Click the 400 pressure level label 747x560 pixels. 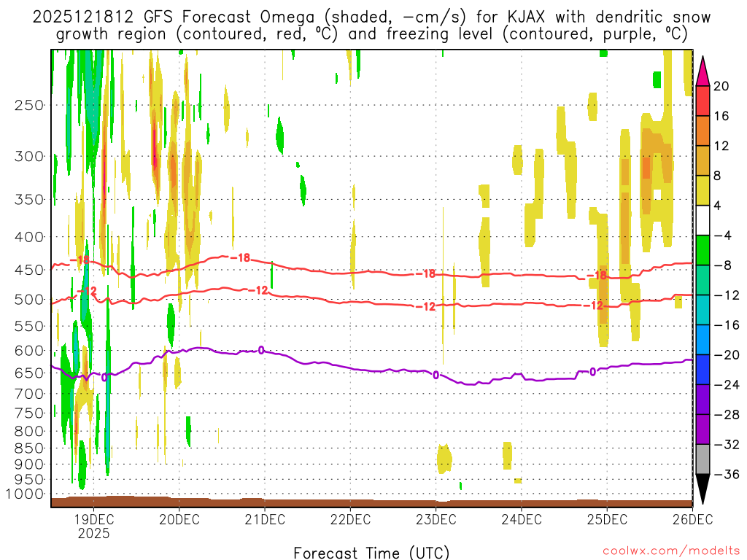29,237
